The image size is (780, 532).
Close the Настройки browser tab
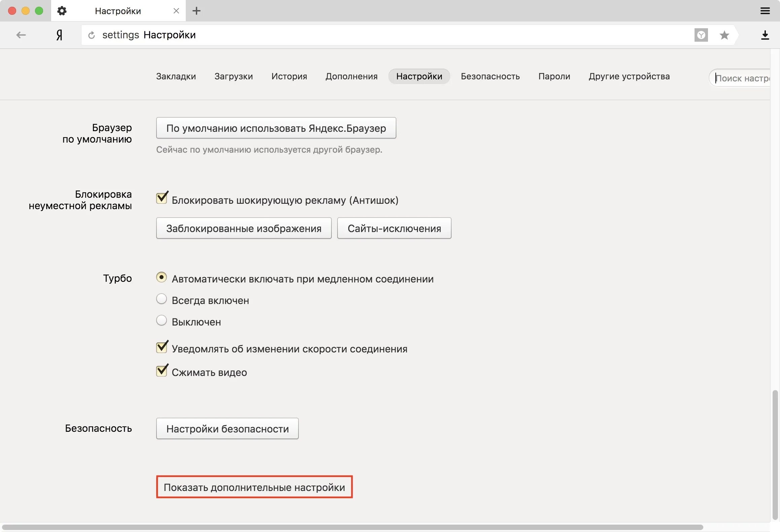coord(176,11)
